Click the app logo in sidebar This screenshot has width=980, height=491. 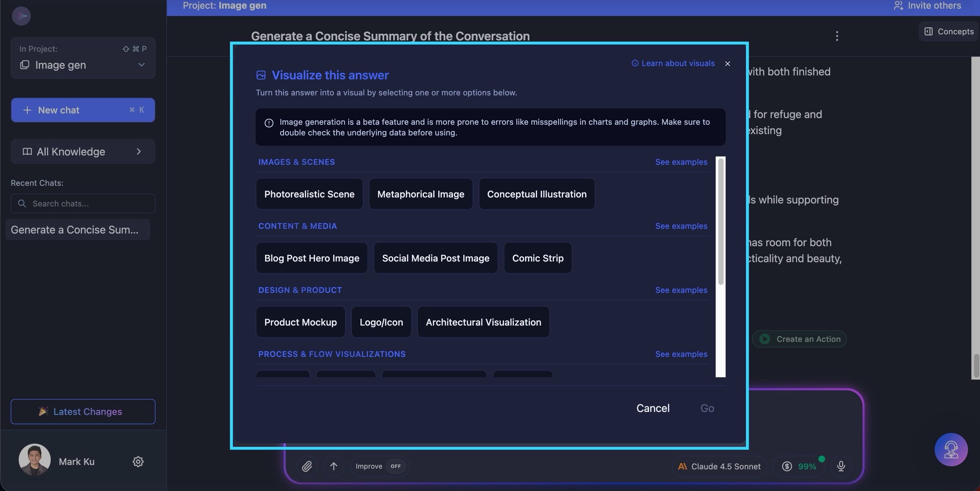21,16
